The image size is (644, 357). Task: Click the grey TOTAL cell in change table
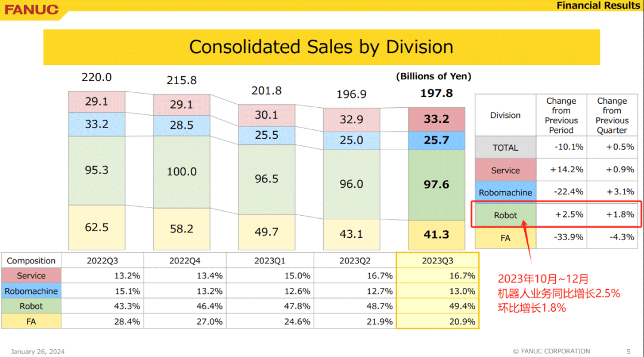click(x=506, y=147)
